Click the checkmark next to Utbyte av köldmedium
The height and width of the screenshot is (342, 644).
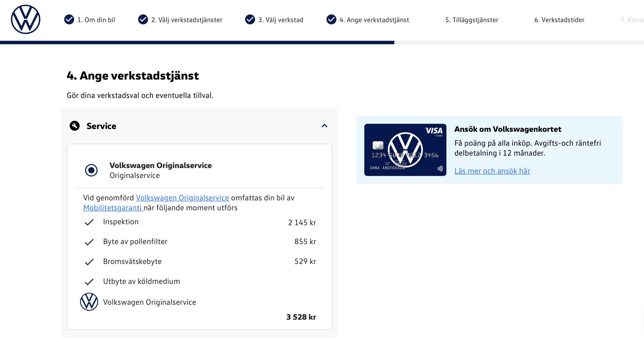point(89,282)
